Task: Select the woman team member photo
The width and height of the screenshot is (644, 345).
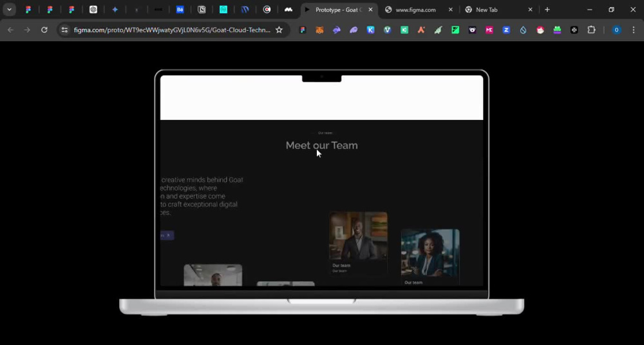Action: (x=430, y=253)
